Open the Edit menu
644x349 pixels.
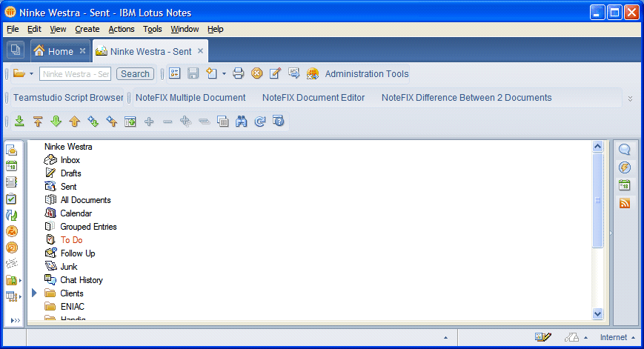click(34, 29)
